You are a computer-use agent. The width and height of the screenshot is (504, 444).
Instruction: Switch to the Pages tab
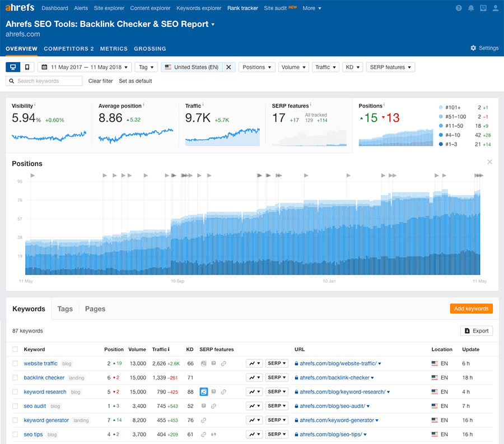[x=95, y=309]
